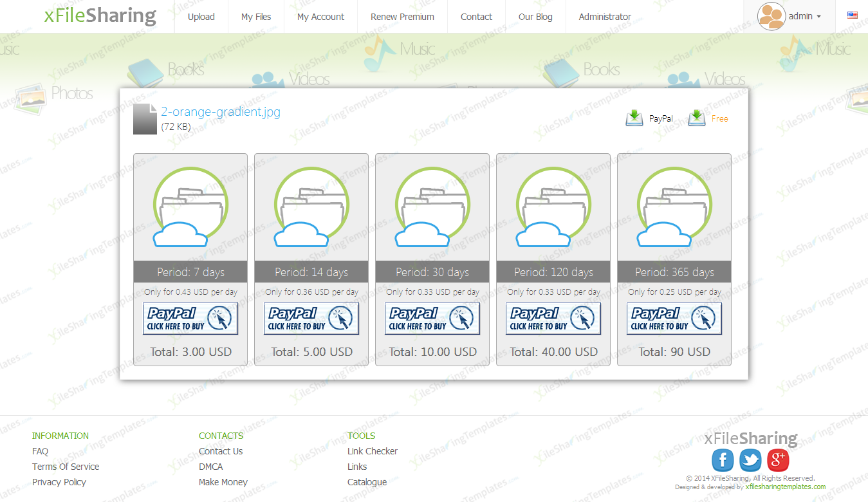The image size is (868, 502).
Task: Click the gray file icon beside 2-orange-gradient.jpg
Action: pyautogui.click(x=145, y=118)
